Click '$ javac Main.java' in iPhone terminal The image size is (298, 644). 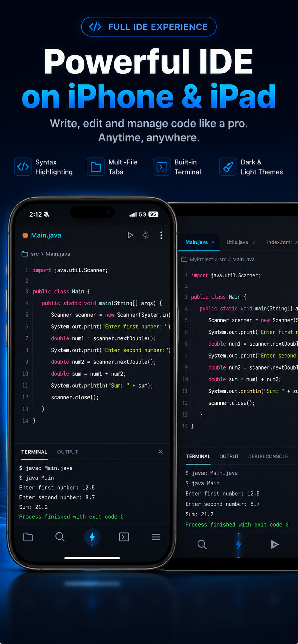tap(46, 468)
